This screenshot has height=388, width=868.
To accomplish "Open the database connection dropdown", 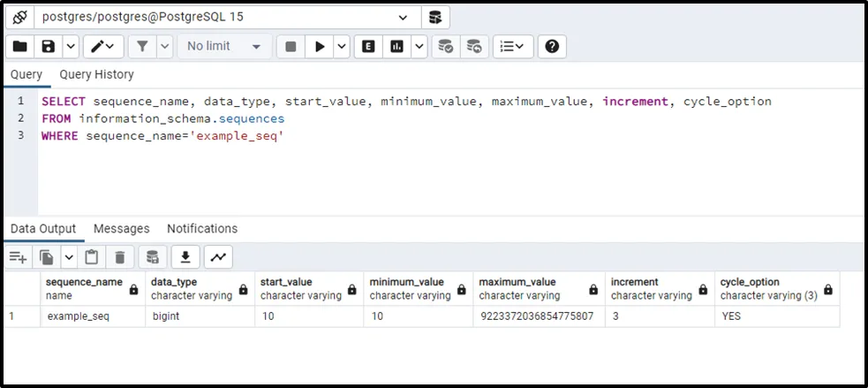I will coord(404,18).
